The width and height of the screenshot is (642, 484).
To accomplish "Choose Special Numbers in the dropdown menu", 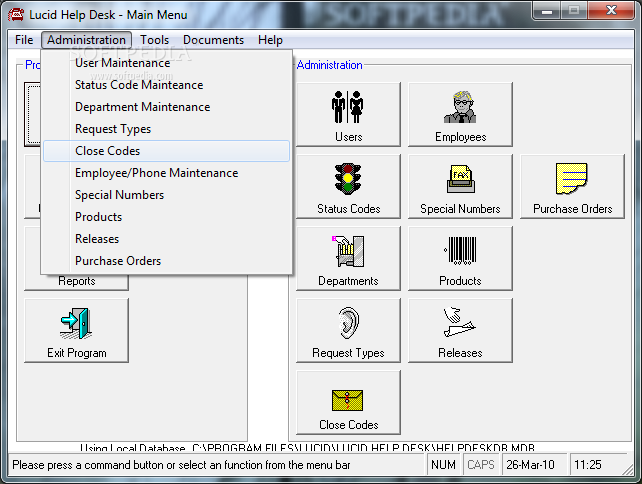I will (x=166, y=195).
